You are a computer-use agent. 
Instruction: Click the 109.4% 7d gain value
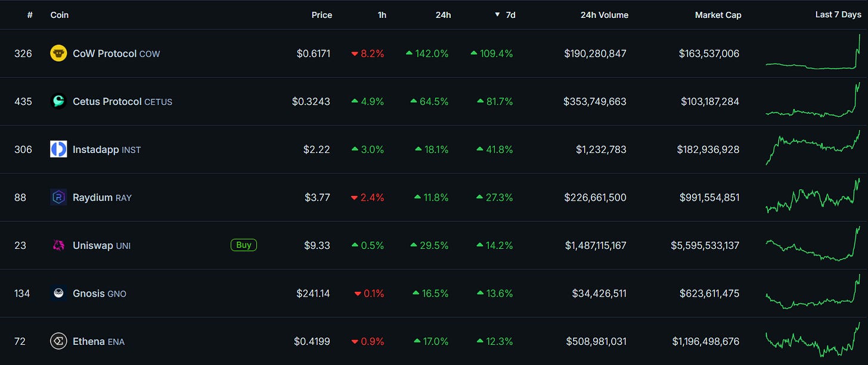[492, 54]
